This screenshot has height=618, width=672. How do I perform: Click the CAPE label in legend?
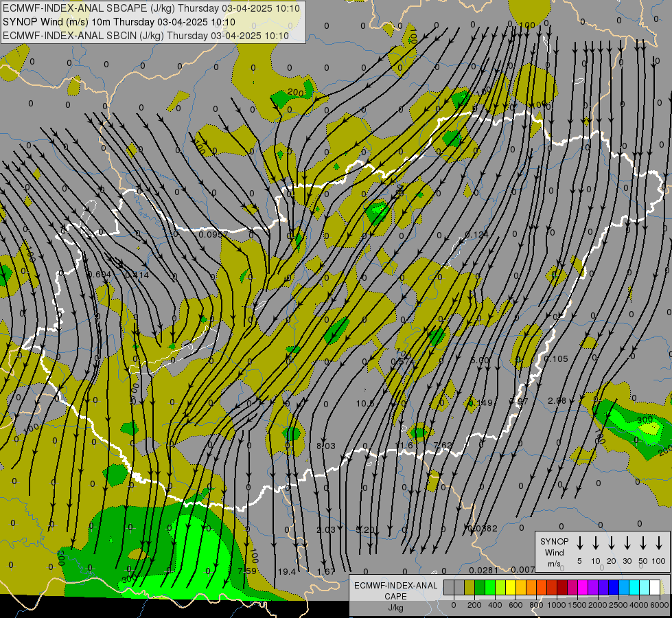[395, 597]
